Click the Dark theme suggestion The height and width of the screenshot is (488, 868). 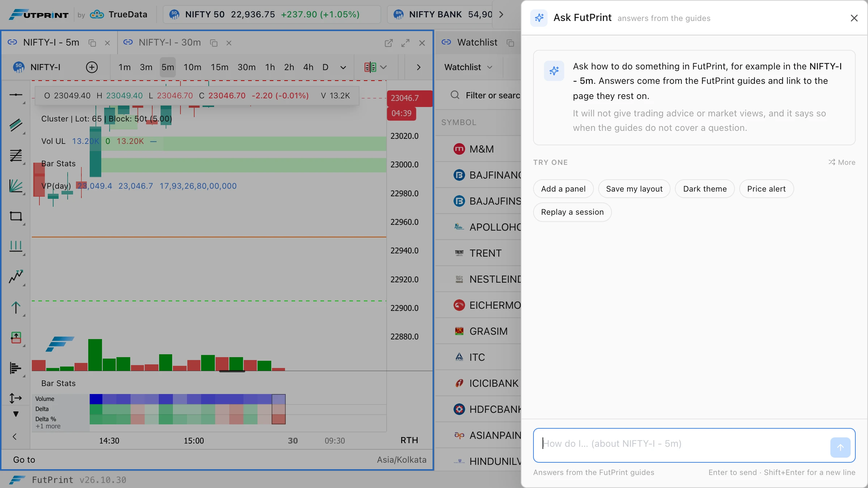tap(705, 189)
